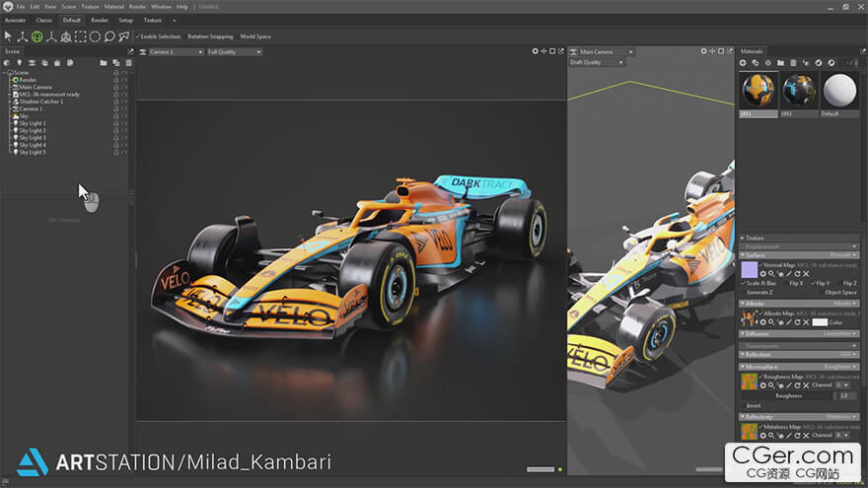The width and height of the screenshot is (868, 488).
Task: Open the File menu
Action: [21, 7]
